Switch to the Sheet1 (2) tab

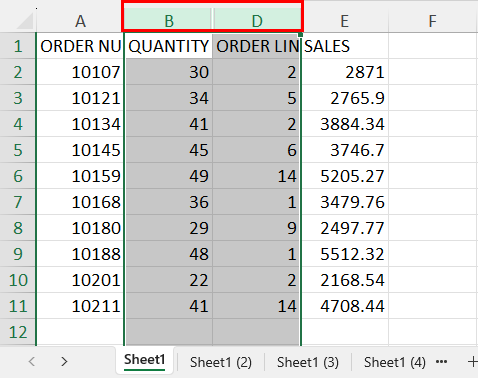[x=221, y=362]
